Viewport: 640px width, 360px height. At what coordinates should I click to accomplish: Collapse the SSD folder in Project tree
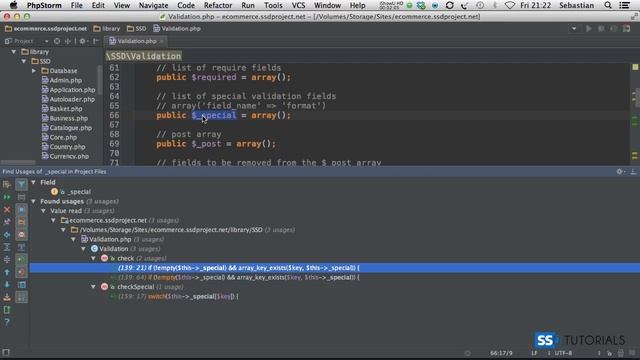click(x=24, y=61)
